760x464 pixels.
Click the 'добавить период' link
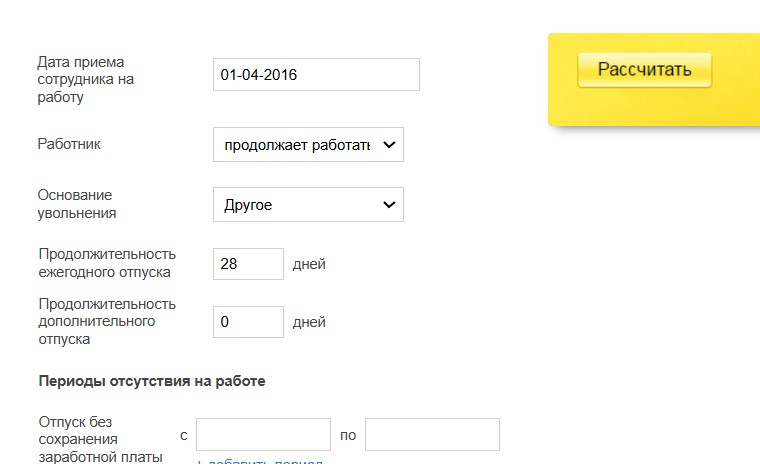[x=260, y=461]
